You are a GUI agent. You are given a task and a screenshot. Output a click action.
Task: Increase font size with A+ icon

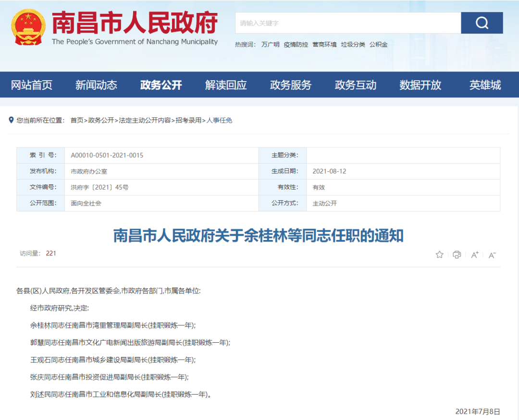coord(475,255)
